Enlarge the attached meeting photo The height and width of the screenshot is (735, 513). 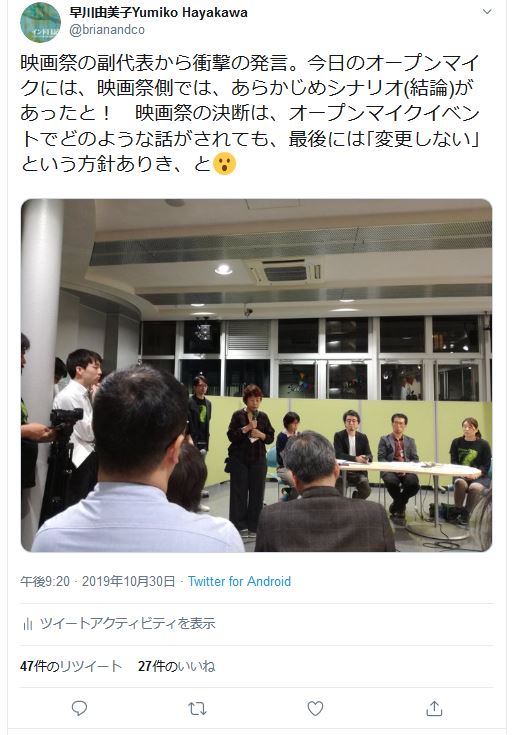pyautogui.click(x=256, y=375)
